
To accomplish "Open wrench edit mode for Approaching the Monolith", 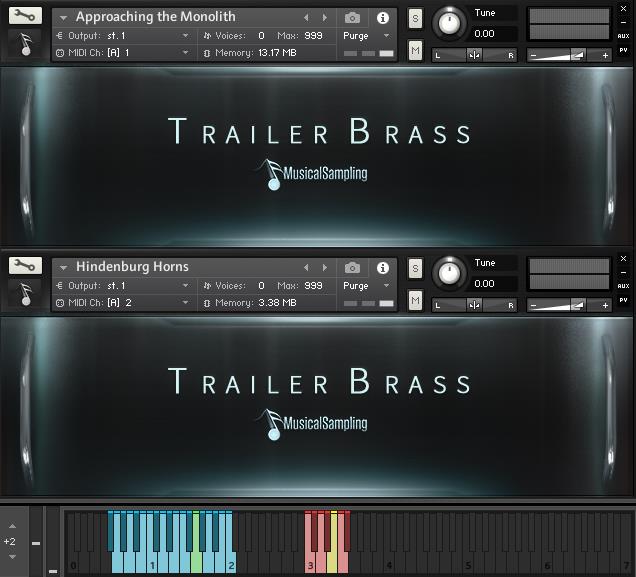I will click(x=25, y=15).
